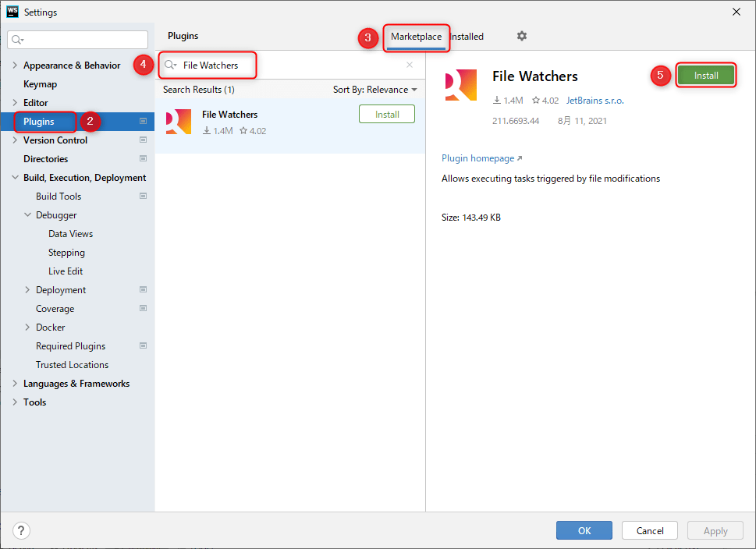Click project-level icon beside Directories
This screenshot has width=756, height=549.
144,158
